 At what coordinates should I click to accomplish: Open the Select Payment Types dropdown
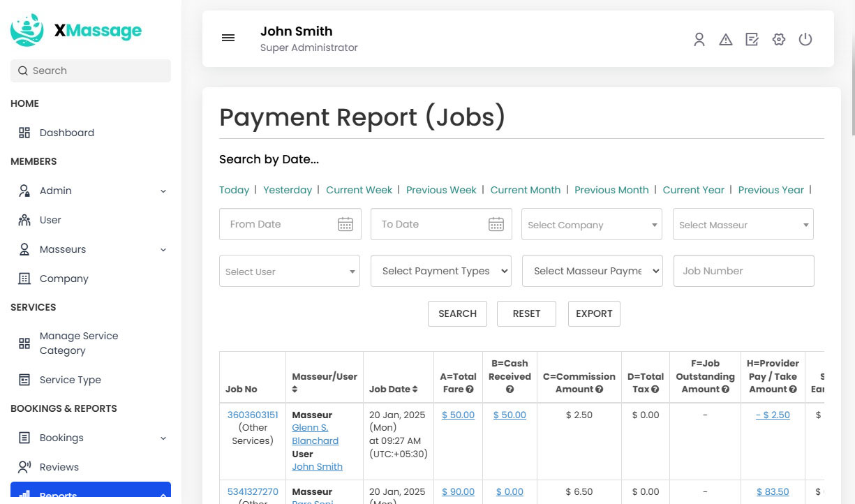[x=441, y=271]
